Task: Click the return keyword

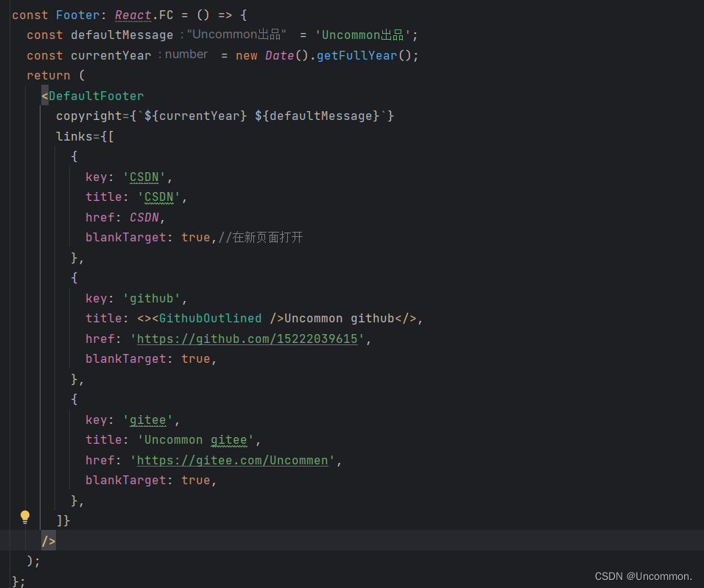Action: click(x=49, y=76)
